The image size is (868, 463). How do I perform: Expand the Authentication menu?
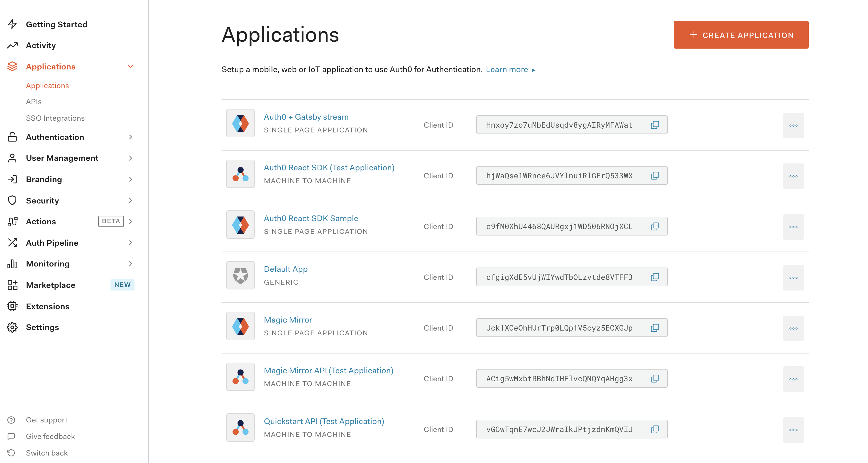pyautogui.click(x=131, y=137)
